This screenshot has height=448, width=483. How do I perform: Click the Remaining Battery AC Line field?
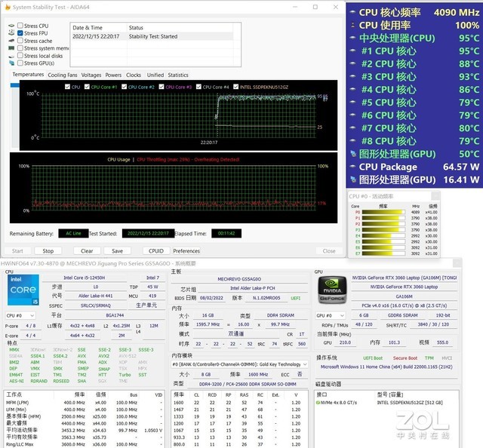(73, 233)
